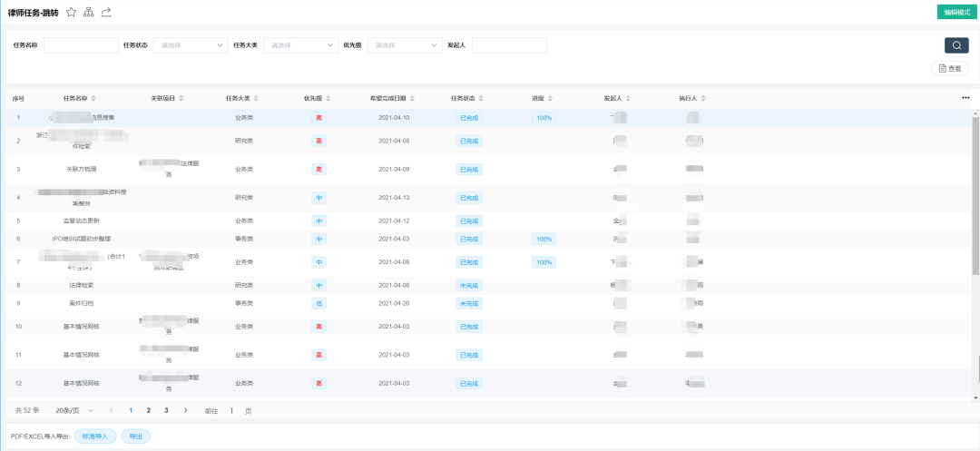Sort by the 进度 column arrows
This screenshot has width=980, height=451.
coord(549,99)
